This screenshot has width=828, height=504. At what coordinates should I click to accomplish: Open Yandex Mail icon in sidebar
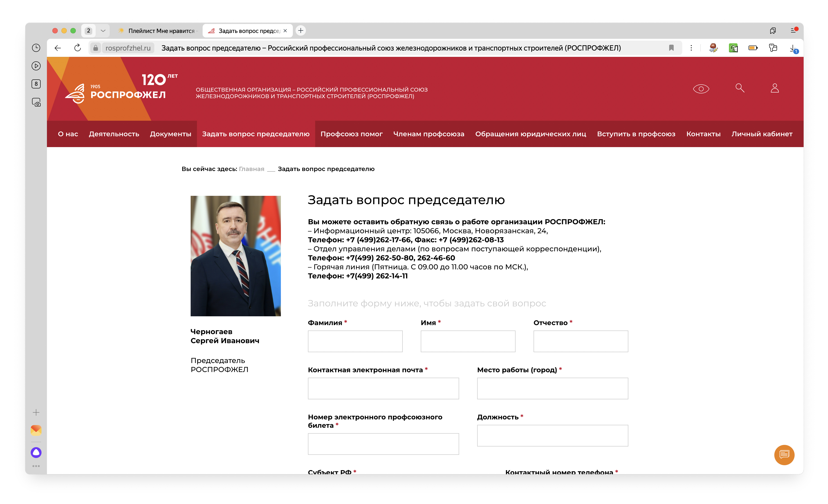click(x=36, y=430)
